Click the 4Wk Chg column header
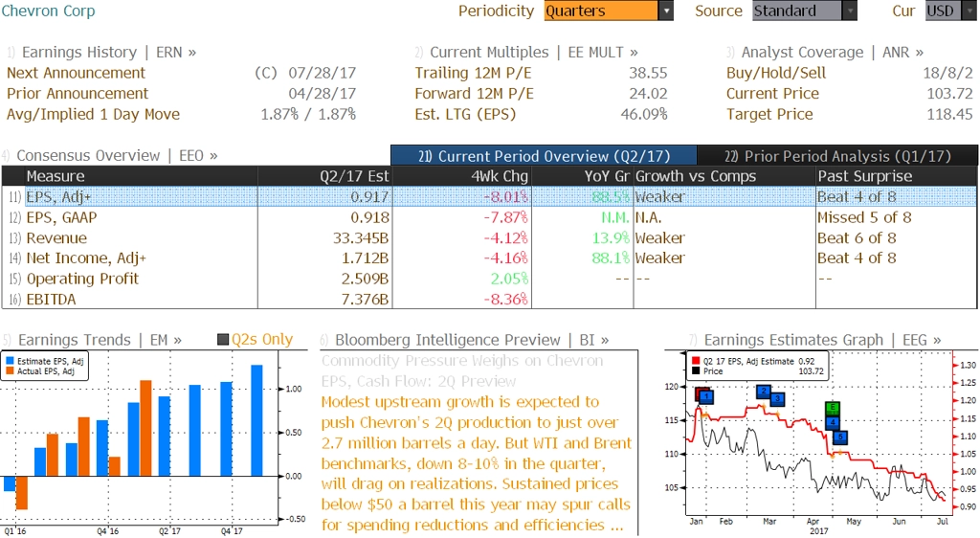 pyautogui.click(x=461, y=176)
